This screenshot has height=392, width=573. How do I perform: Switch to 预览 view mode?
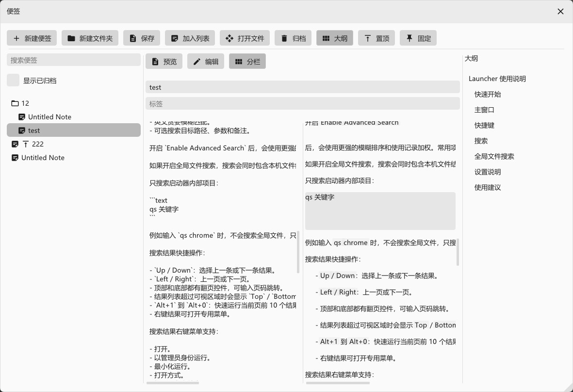click(x=164, y=61)
